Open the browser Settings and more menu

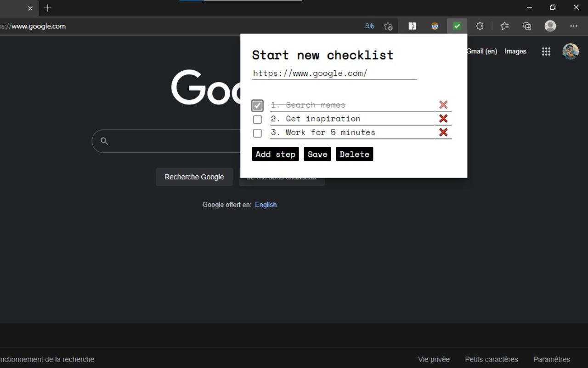[x=574, y=26]
